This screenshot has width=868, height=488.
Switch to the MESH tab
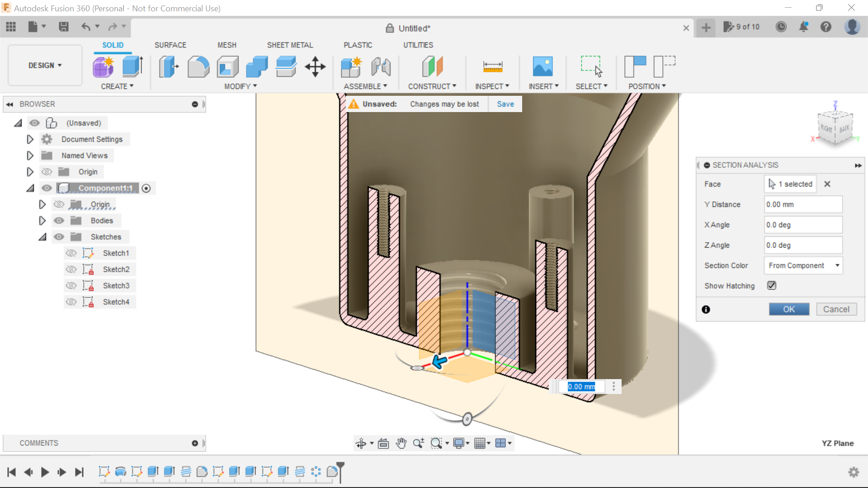[x=227, y=45]
